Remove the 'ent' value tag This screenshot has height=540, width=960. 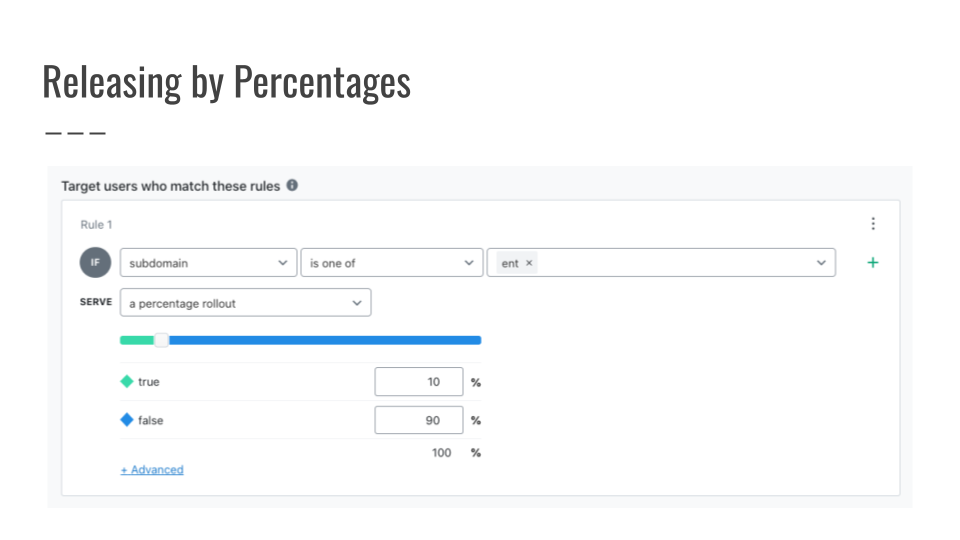click(x=529, y=263)
